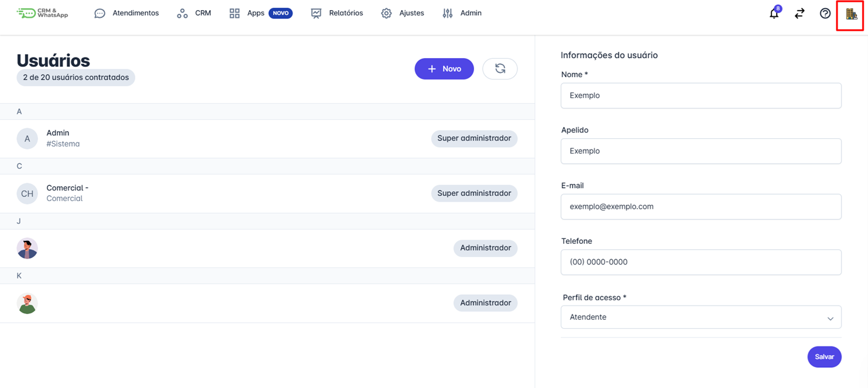Click into the E-mail input field

701,206
